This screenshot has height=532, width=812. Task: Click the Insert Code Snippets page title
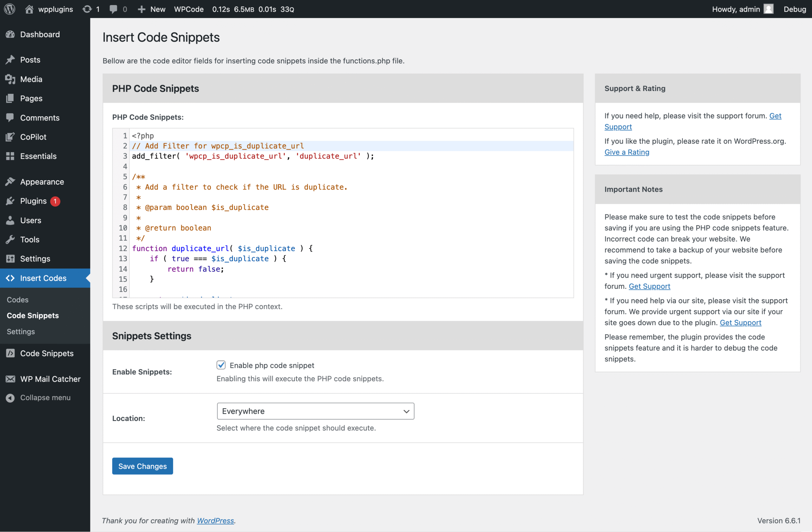tap(161, 37)
